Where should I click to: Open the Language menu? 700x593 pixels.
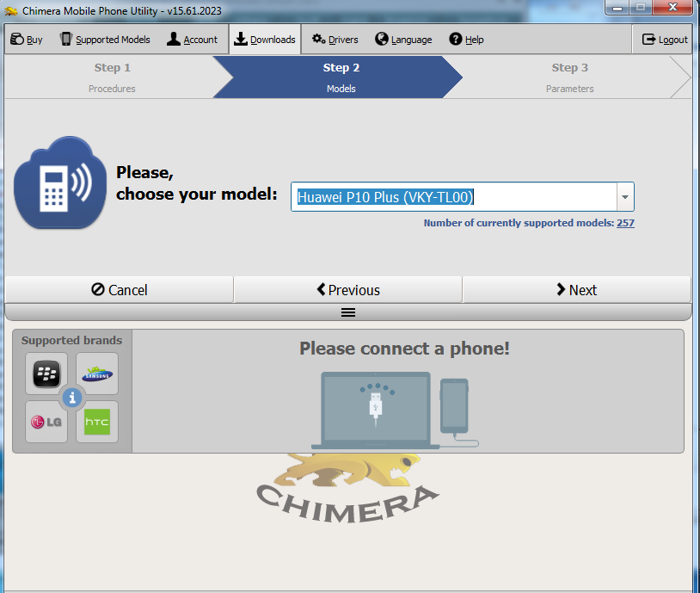pyautogui.click(x=403, y=40)
